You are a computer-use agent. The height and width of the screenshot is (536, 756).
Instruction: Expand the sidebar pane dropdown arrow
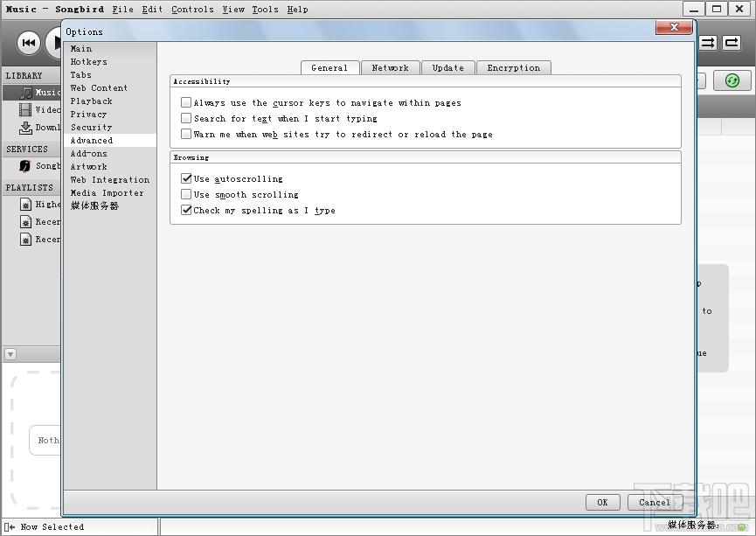(10, 355)
